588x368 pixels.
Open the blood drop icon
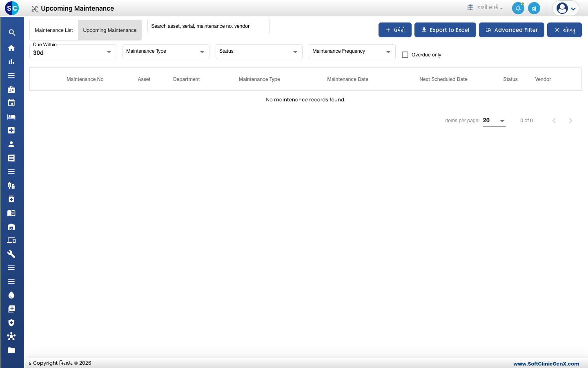[x=11, y=295]
